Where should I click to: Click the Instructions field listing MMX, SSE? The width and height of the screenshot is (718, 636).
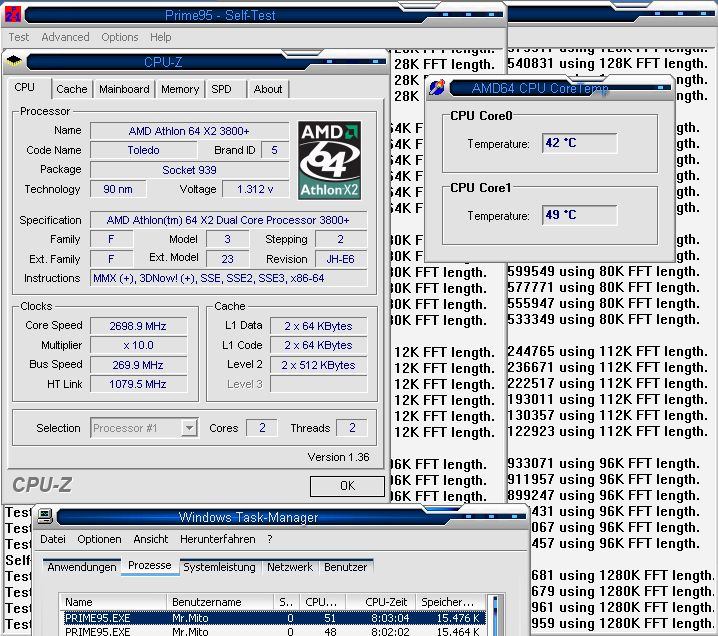pos(228,278)
